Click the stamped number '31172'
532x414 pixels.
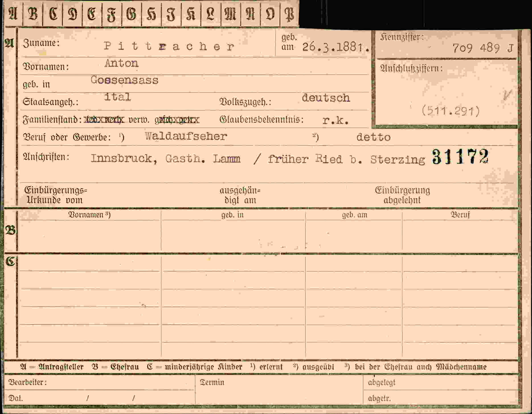[x=461, y=157]
